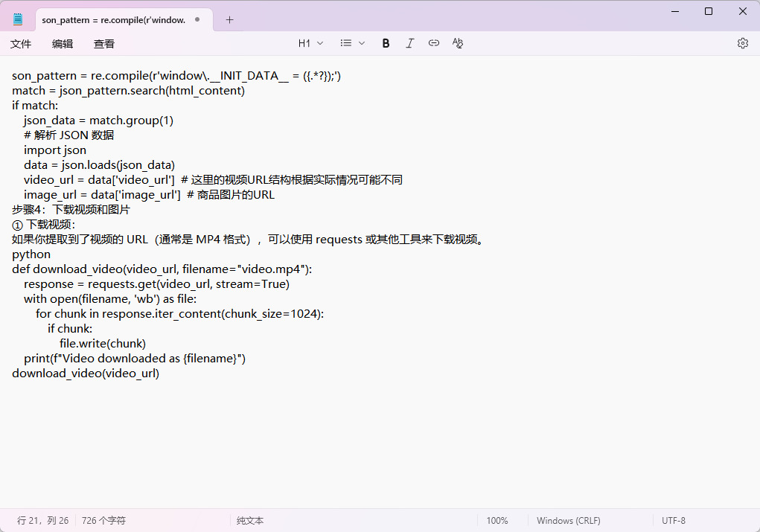
Task: Click the clear formatting icon
Action: (458, 43)
